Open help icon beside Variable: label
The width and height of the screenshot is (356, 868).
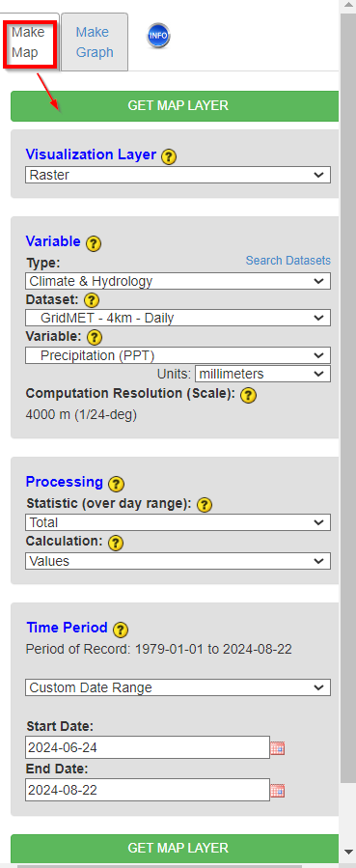point(95,337)
